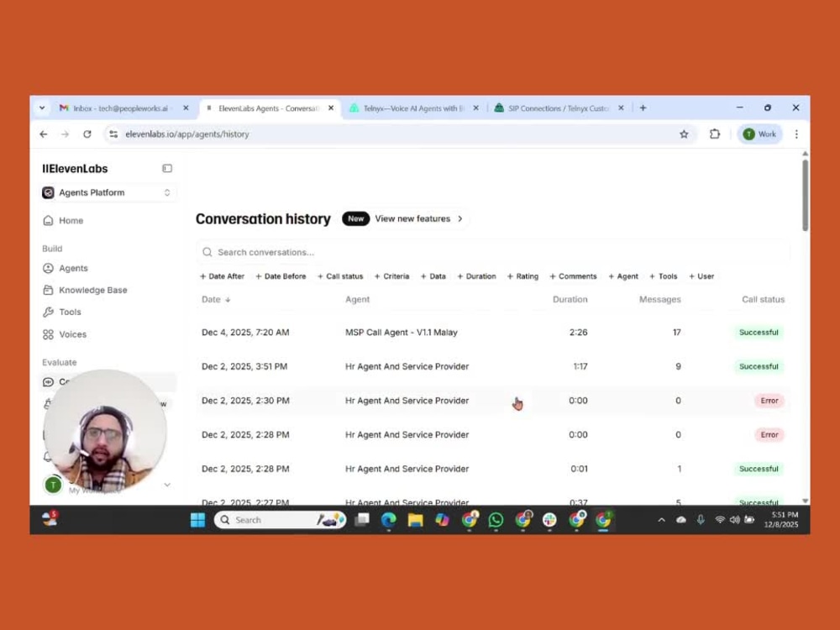Add the Duration filter
The height and width of the screenshot is (630, 840).
pos(477,276)
